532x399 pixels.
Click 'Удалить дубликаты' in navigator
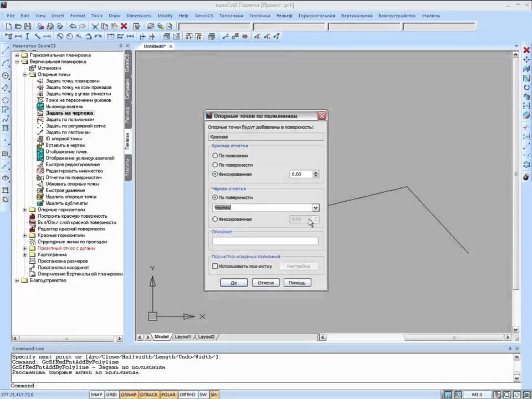(66, 203)
